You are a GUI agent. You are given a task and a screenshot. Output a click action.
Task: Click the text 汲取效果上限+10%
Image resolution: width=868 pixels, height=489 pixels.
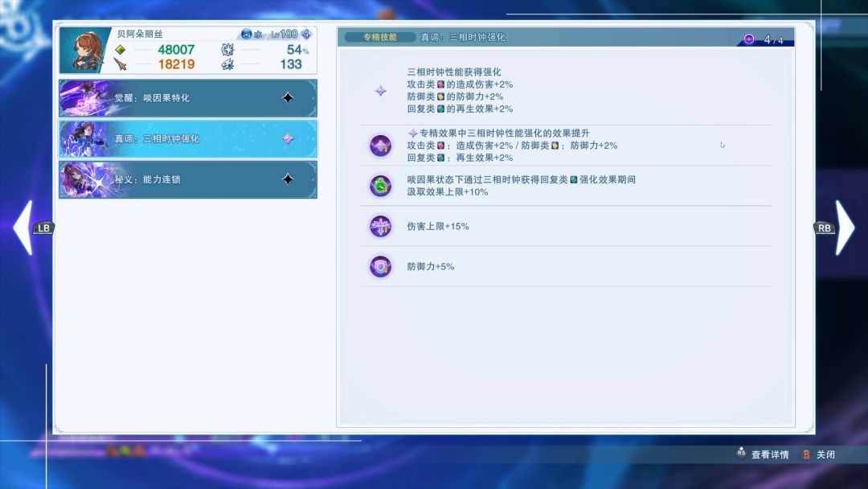pos(448,191)
